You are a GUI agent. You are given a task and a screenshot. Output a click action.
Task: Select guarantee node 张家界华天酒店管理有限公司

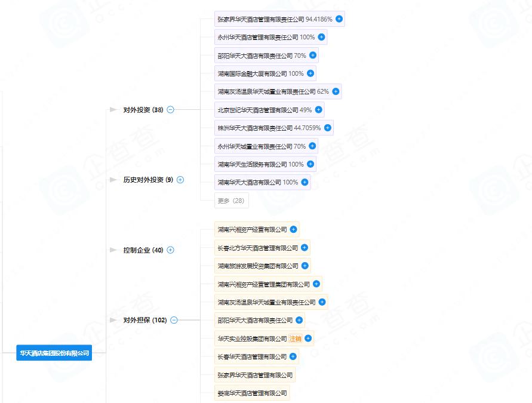[x=255, y=375]
